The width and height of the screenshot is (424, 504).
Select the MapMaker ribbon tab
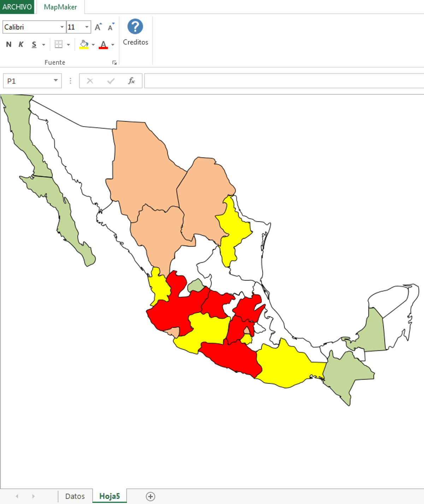click(x=60, y=7)
